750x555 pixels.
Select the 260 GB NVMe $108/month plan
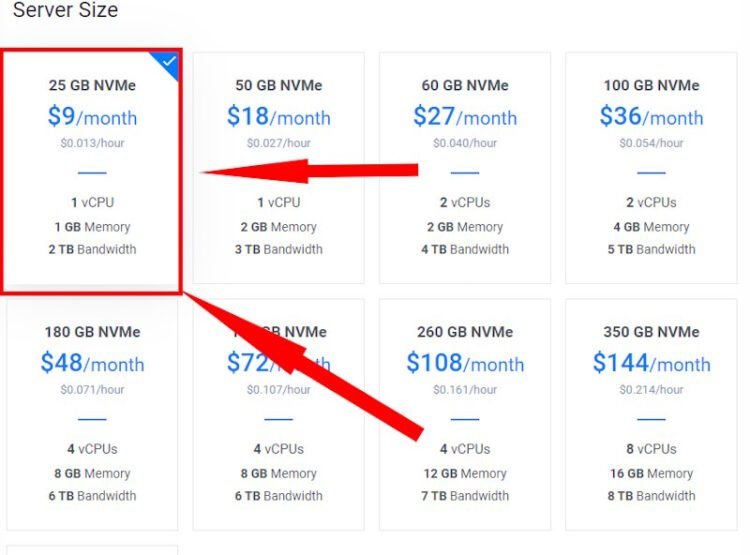tap(465, 414)
